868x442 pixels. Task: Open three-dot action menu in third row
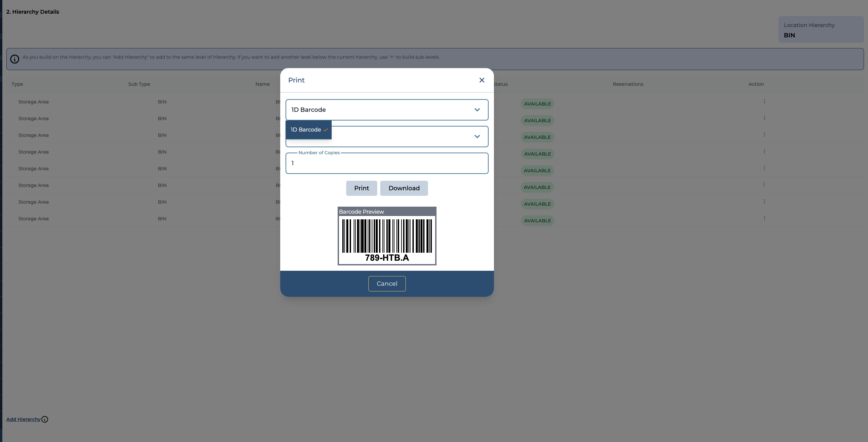(x=764, y=135)
